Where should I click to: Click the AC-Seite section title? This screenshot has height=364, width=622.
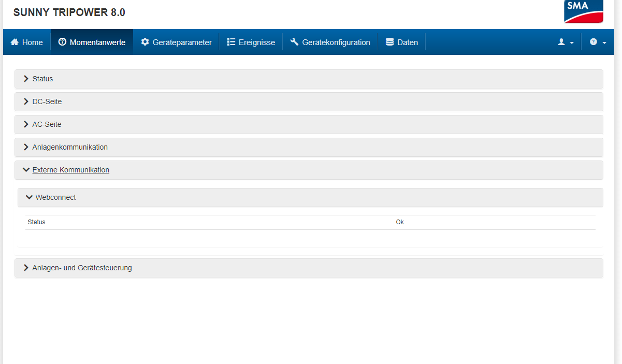click(x=47, y=124)
